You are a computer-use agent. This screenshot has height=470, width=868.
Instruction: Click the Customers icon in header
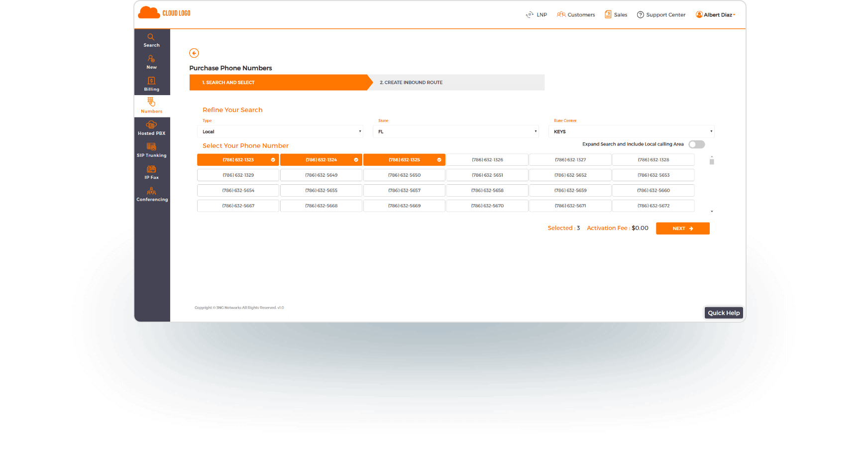pyautogui.click(x=561, y=14)
